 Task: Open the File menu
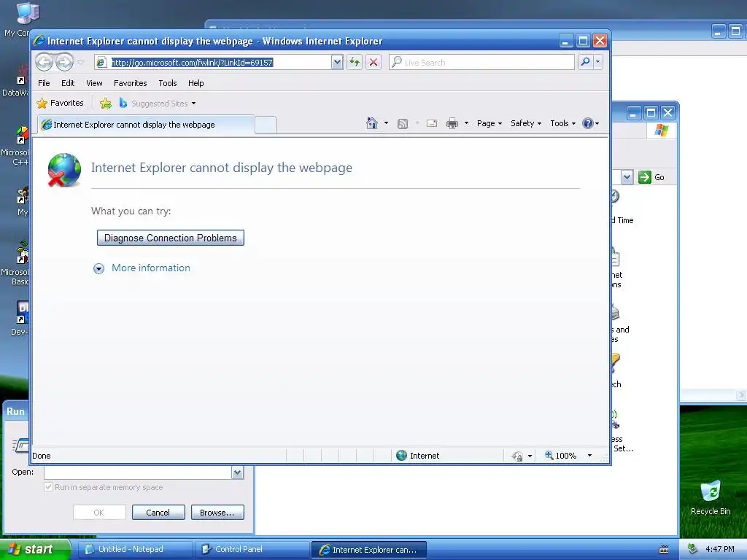[x=44, y=83]
